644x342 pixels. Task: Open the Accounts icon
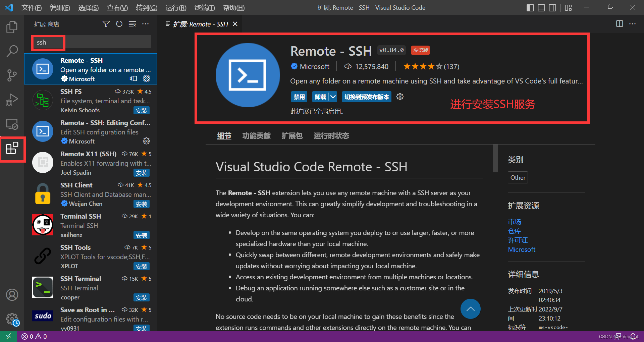click(x=12, y=295)
